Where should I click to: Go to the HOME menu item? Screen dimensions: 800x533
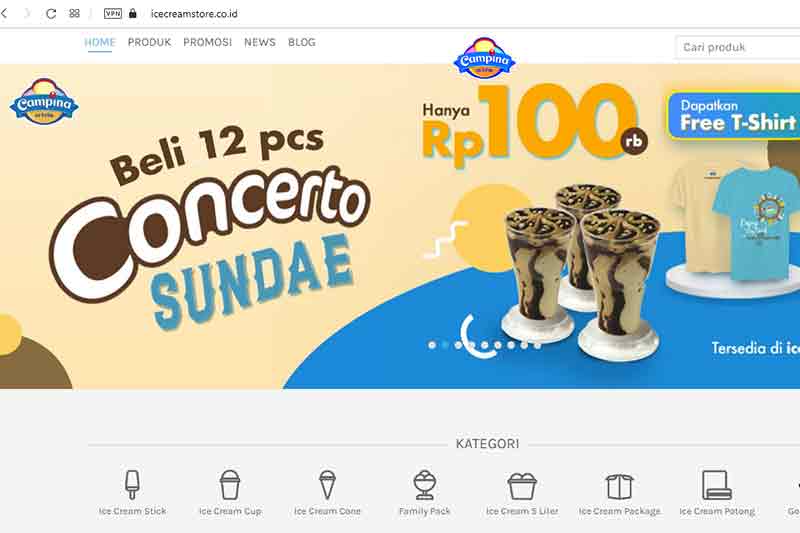click(x=100, y=42)
